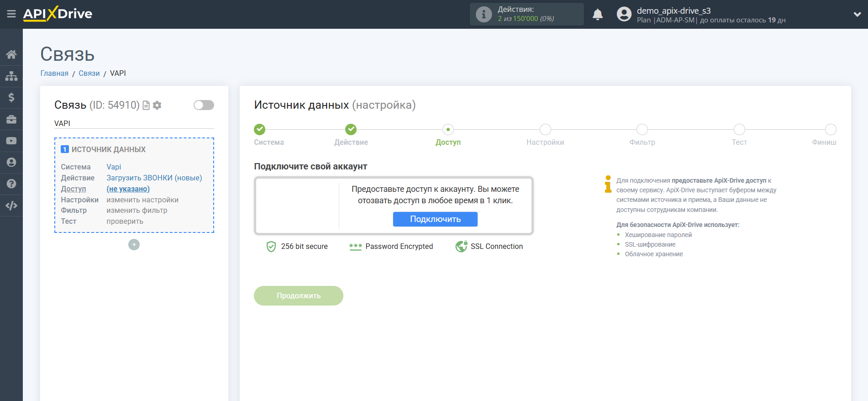The height and width of the screenshot is (401, 868).
Task: Click the Password Encrypted asterisks icon
Action: [x=355, y=247]
